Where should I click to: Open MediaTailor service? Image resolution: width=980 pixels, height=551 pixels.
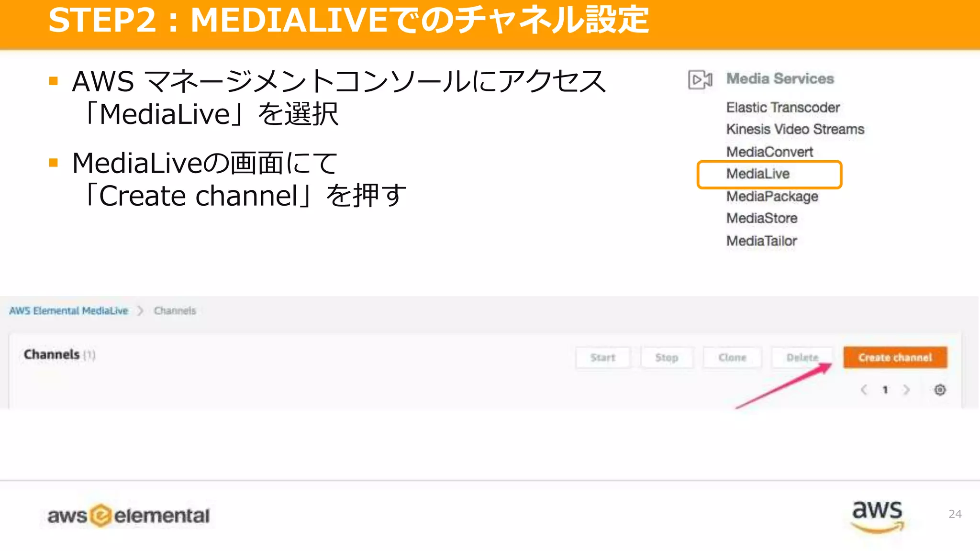(x=762, y=241)
